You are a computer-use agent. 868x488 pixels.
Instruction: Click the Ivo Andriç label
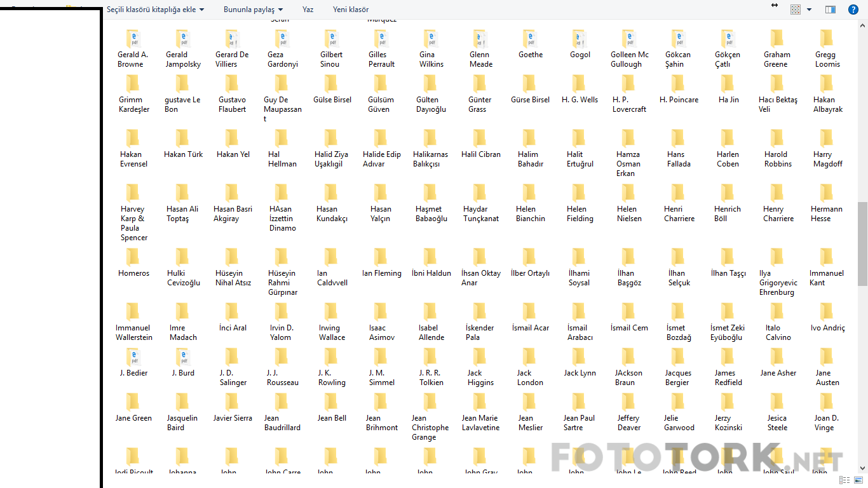point(828,328)
